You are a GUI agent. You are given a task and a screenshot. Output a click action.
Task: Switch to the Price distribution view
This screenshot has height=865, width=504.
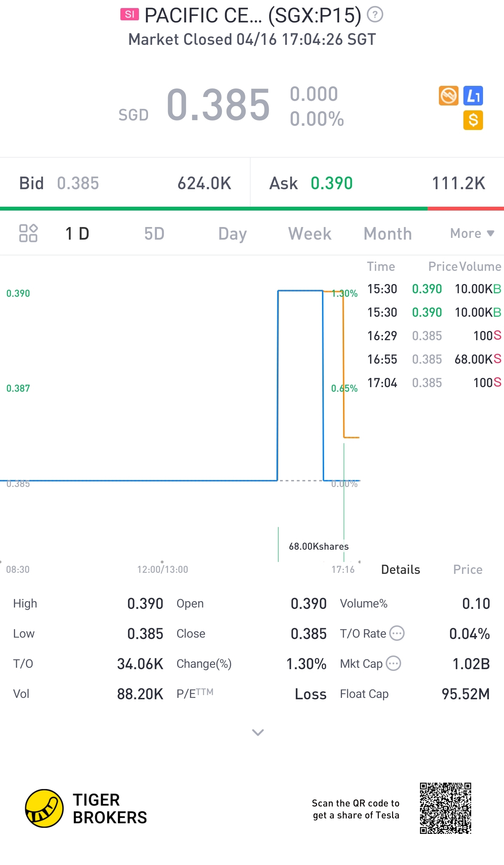pyautogui.click(x=468, y=570)
